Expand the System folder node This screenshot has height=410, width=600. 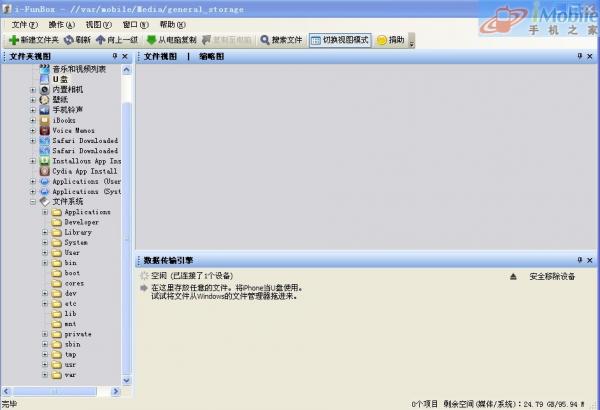coord(45,243)
